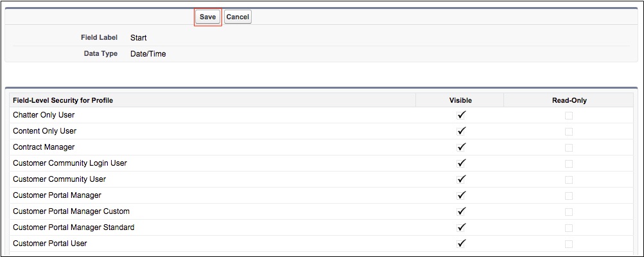The width and height of the screenshot is (644, 257).
Task: Toggle Visible for Customer Community Login User
Action: pyautogui.click(x=460, y=163)
